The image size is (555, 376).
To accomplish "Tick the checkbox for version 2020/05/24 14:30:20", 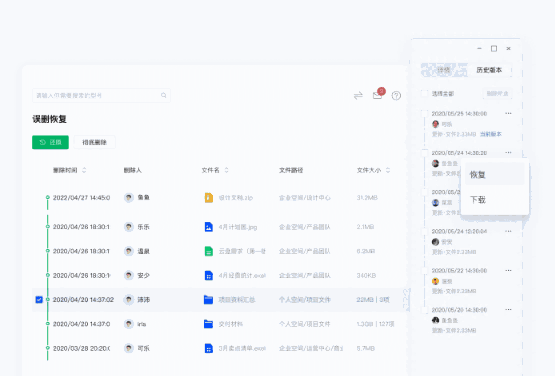I will tap(424, 153).
